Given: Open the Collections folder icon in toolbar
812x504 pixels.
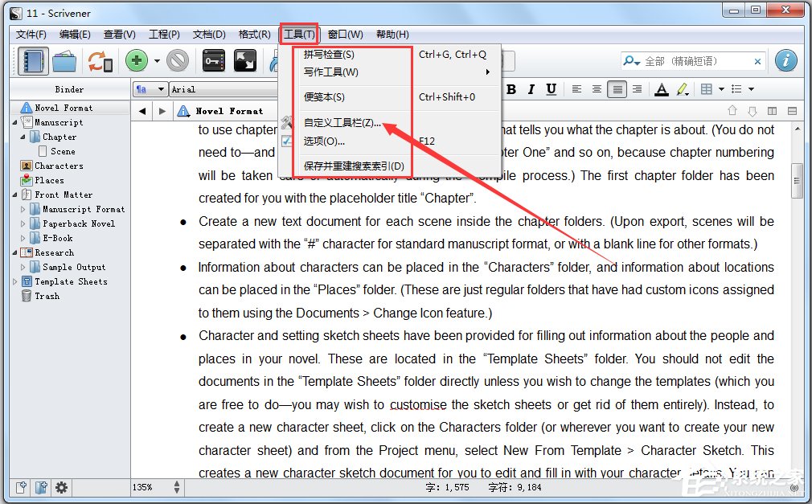Looking at the screenshot, I should pyautogui.click(x=64, y=61).
